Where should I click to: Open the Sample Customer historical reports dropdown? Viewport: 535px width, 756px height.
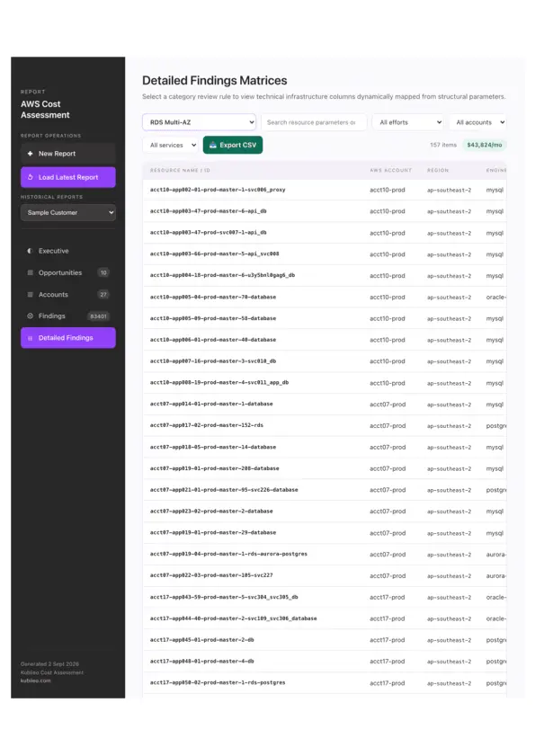tap(68, 212)
